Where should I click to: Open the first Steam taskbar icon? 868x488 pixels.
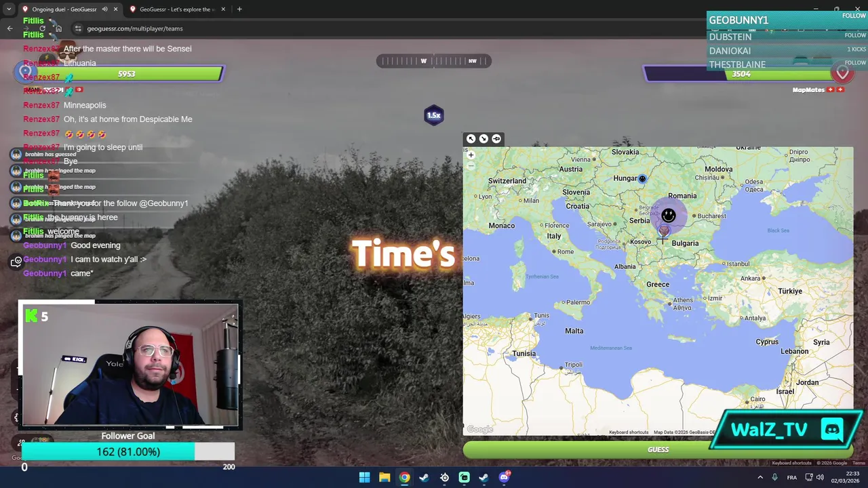tap(424, 477)
